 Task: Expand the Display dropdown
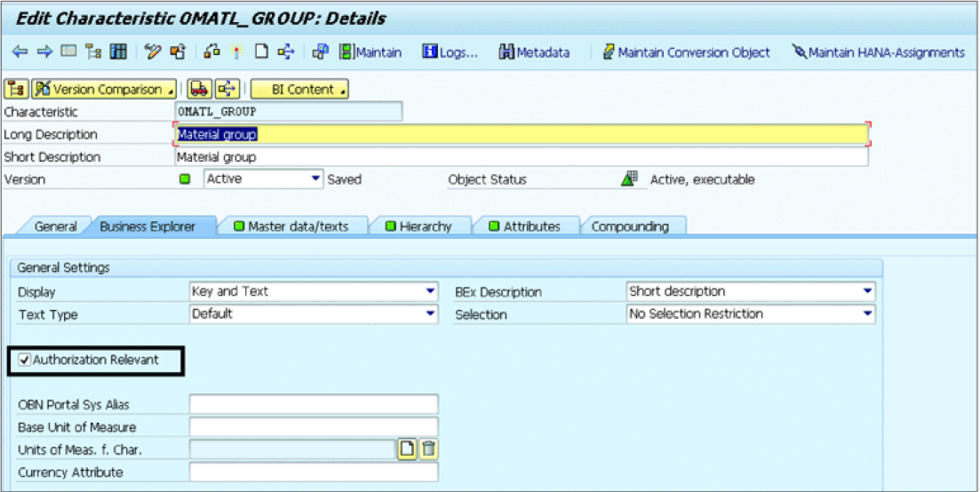point(430,291)
